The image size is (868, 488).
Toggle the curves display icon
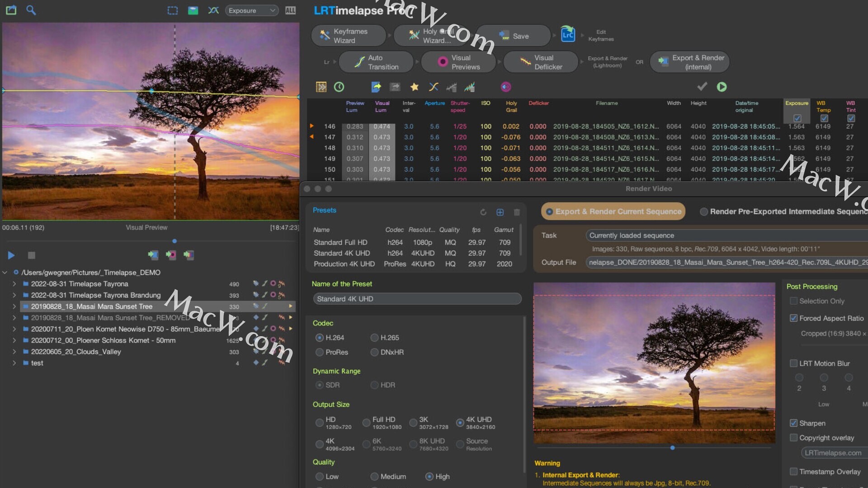[x=213, y=10]
